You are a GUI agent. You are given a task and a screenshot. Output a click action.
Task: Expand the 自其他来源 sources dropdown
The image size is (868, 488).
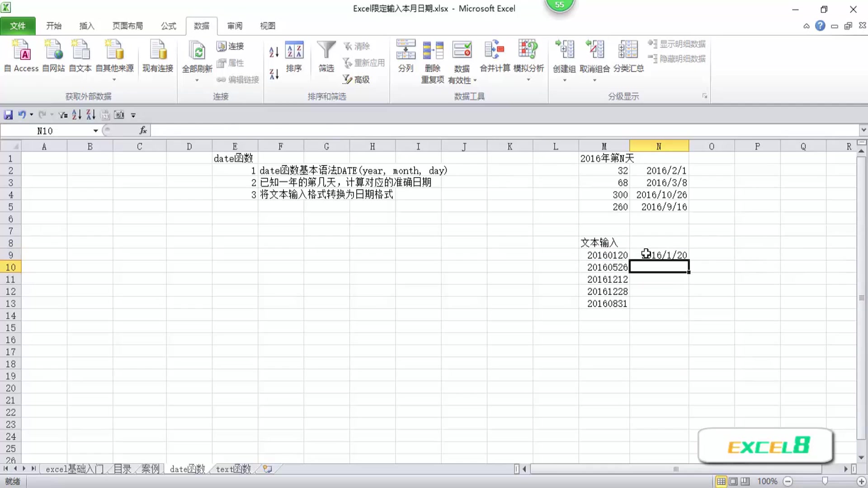pos(114,80)
